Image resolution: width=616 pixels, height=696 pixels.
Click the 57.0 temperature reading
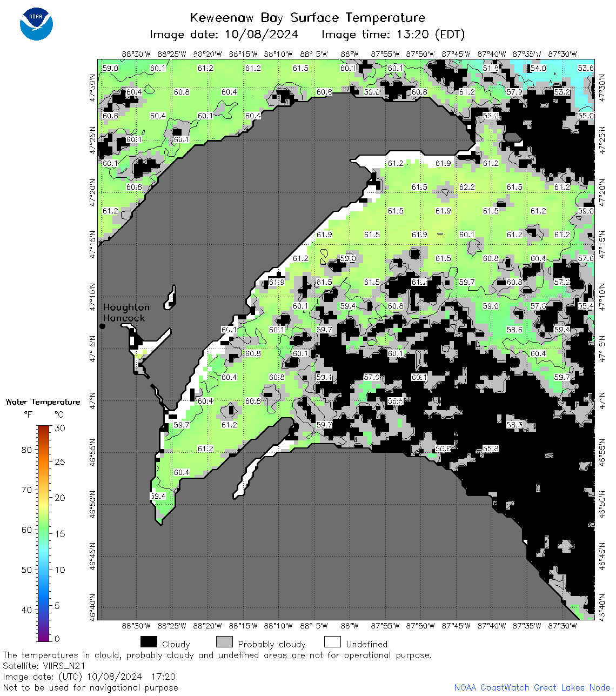pyautogui.click(x=538, y=306)
